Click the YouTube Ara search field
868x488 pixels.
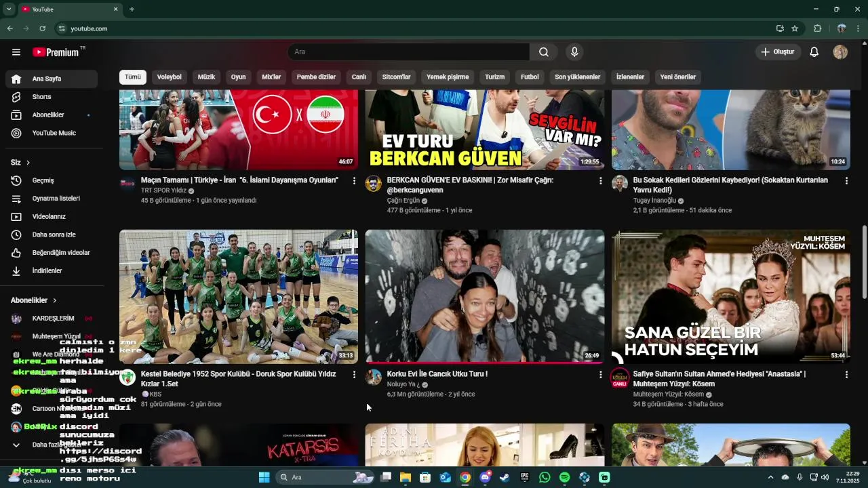(408, 52)
